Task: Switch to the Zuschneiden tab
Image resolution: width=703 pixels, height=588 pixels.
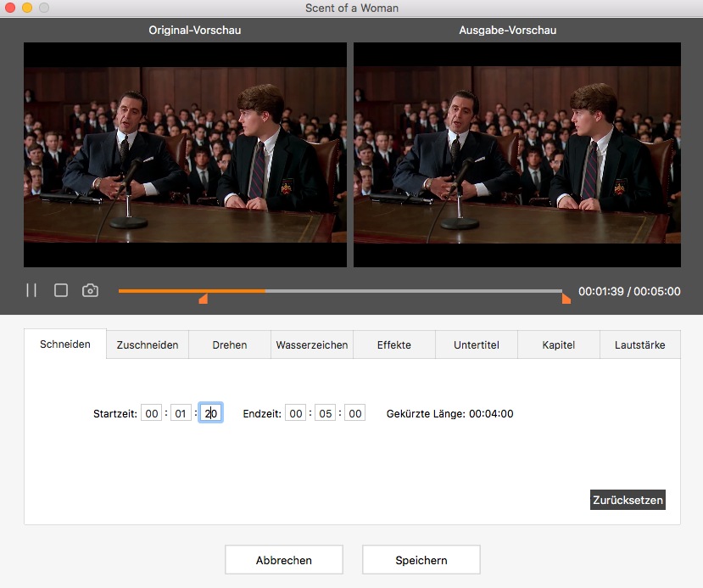Action: [x=148, y=344]
